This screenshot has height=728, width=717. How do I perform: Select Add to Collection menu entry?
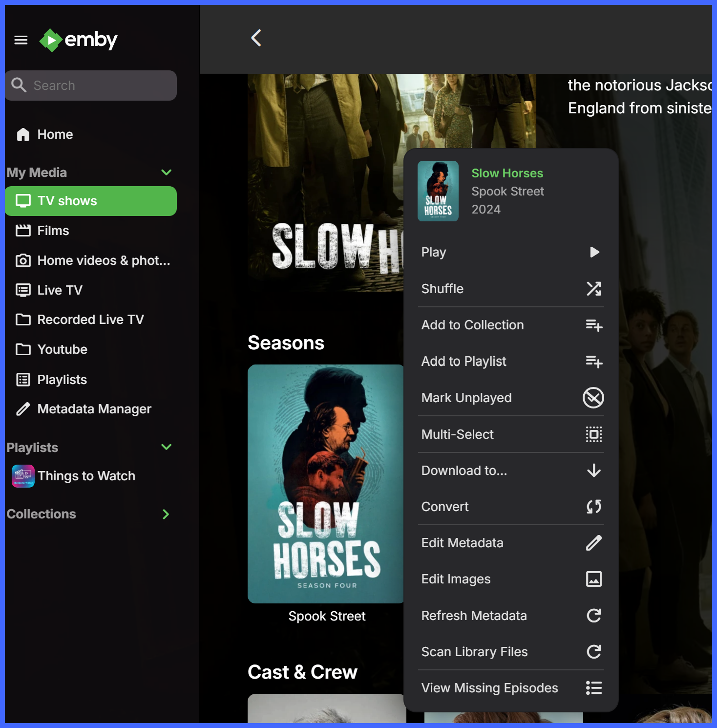click(511, 325)
